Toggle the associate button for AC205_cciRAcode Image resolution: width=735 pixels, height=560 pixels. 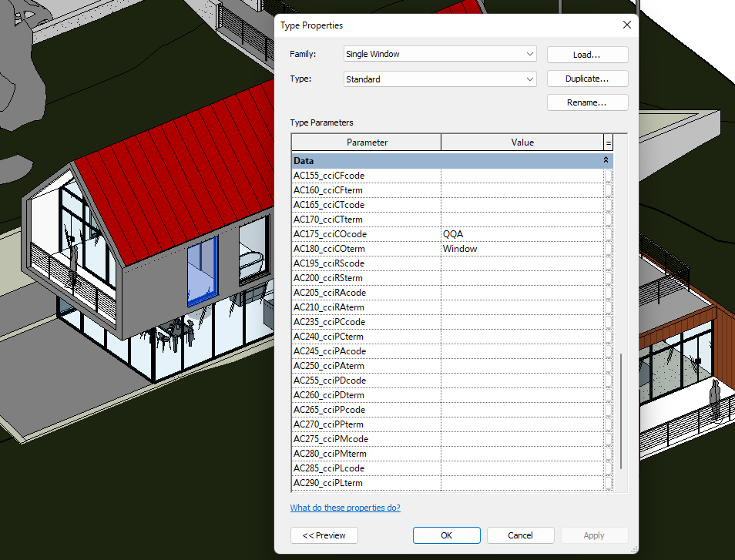608,293
